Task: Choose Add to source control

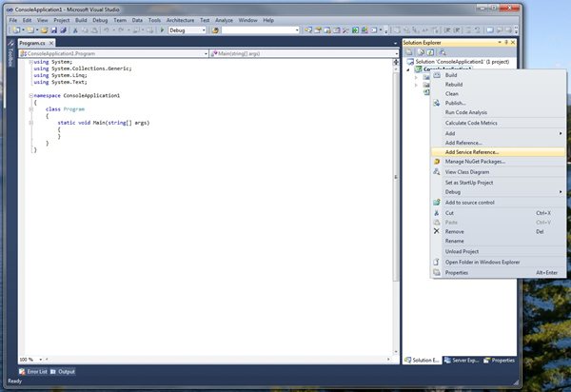Action: [x=498, y=203]
